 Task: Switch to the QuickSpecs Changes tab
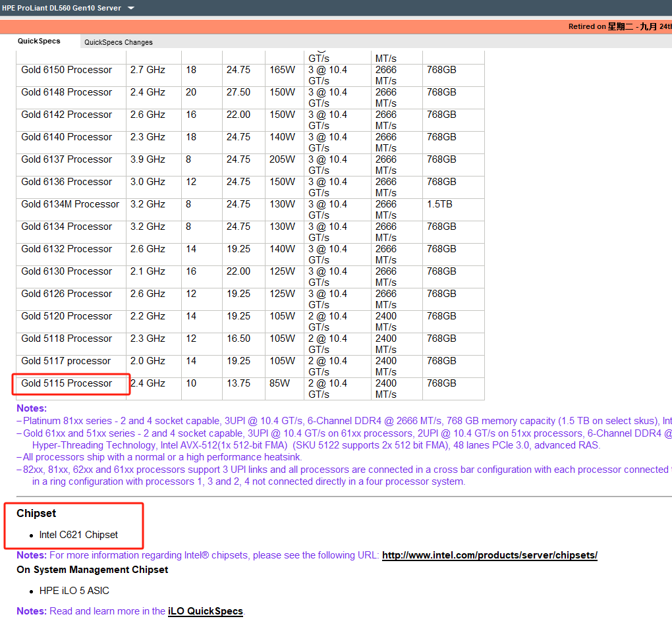[x=119, y=42]
